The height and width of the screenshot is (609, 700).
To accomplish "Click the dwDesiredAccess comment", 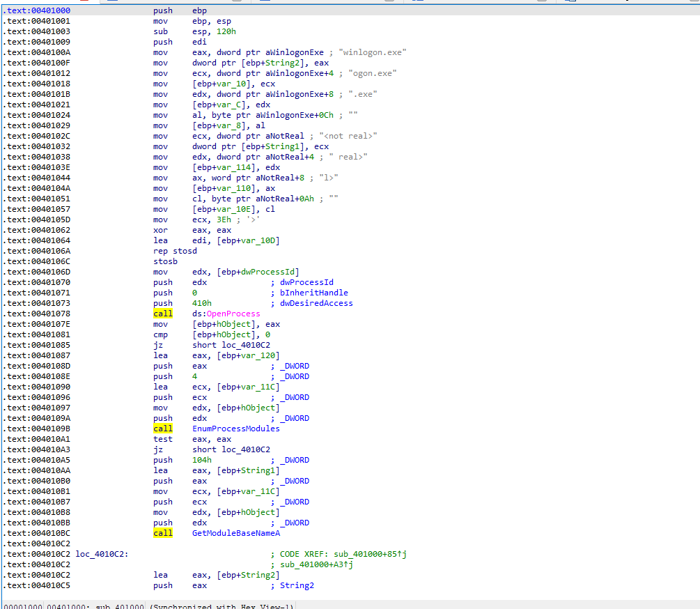I will [x=316, y=304].
